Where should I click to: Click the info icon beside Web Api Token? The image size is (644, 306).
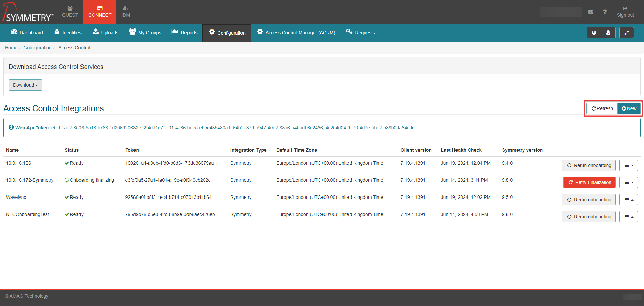[11, 127]
